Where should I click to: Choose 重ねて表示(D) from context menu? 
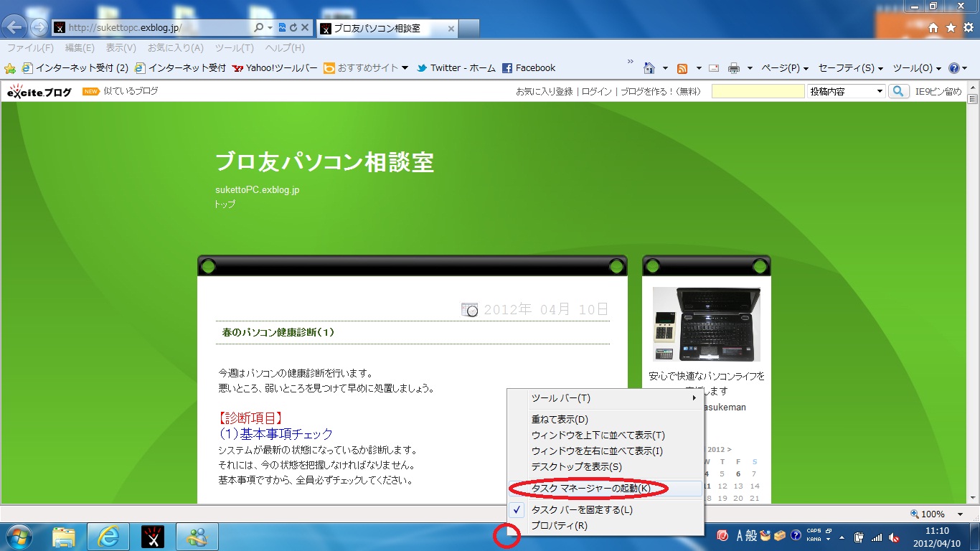pos(604,420)
